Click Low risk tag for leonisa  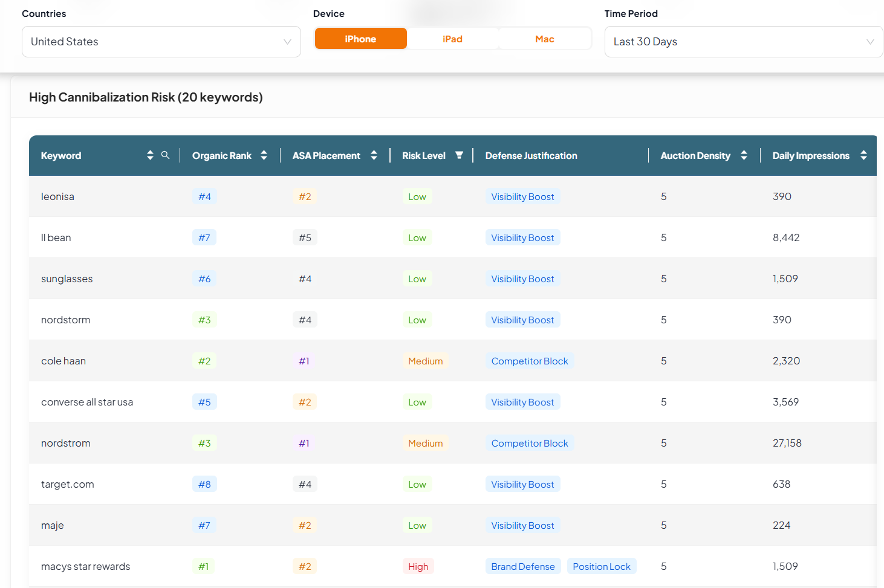[417, 196]
